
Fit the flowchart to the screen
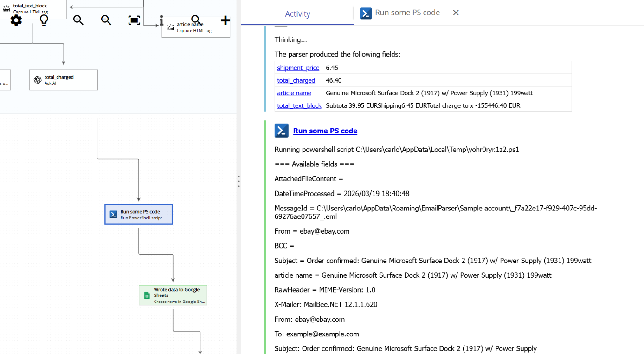[134, 20]
